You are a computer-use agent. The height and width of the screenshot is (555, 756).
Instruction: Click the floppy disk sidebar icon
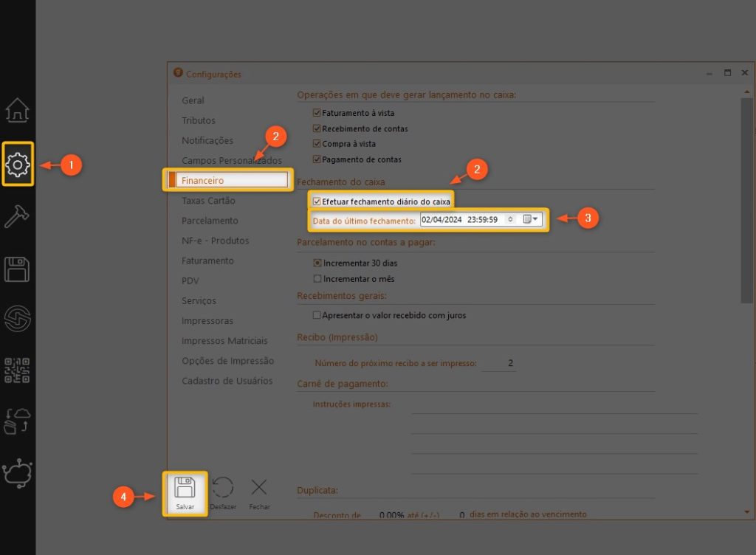point(17,269)
